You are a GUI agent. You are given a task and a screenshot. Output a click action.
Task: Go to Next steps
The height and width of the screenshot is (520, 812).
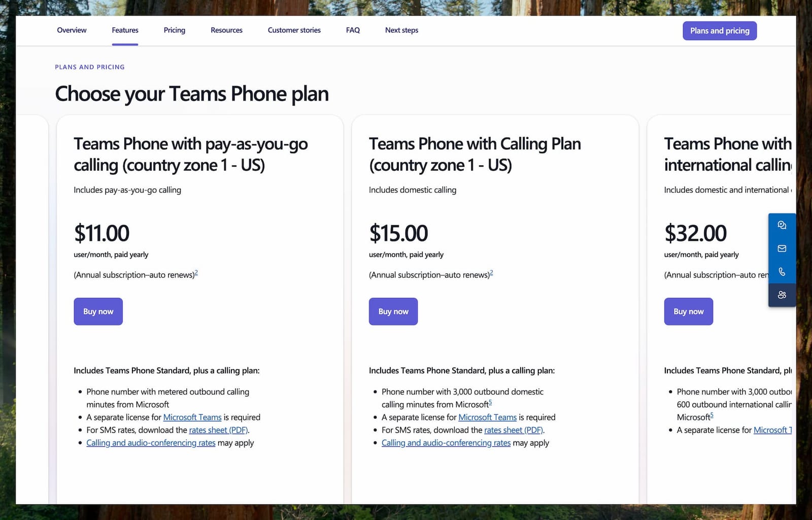(x=401, y=30)
